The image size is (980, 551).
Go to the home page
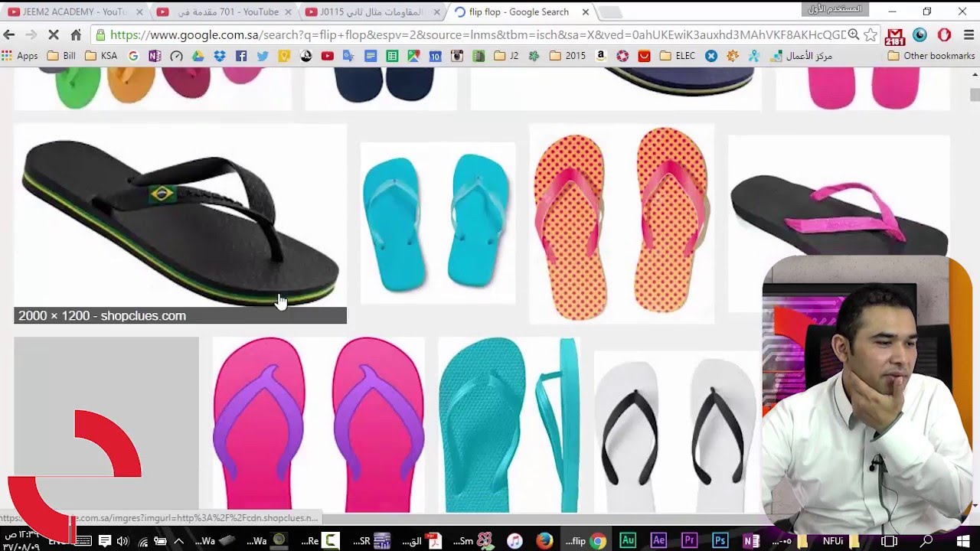click(x=76, y=34)
